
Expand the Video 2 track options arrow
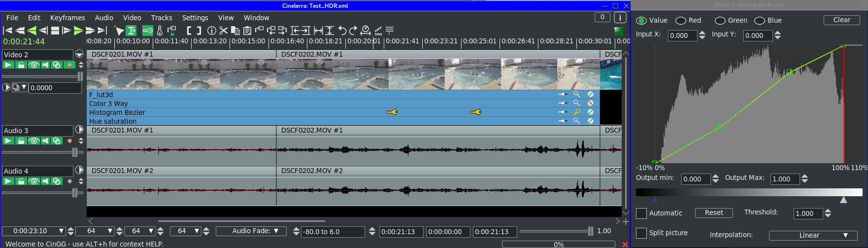(79, 54)
